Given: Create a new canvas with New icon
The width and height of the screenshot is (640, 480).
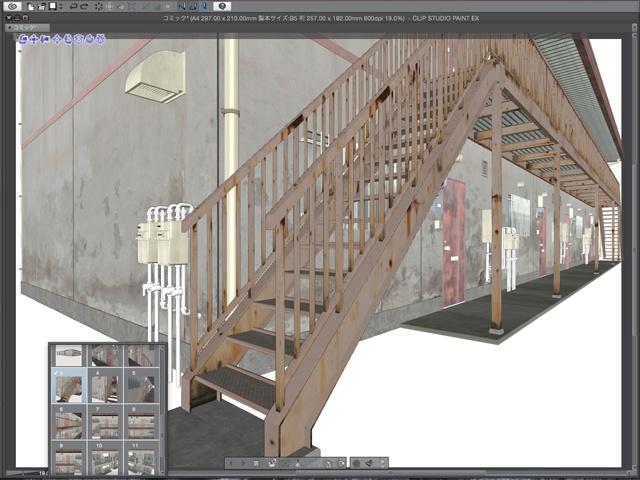Looking at the screenshot, I should click(31, 7).
